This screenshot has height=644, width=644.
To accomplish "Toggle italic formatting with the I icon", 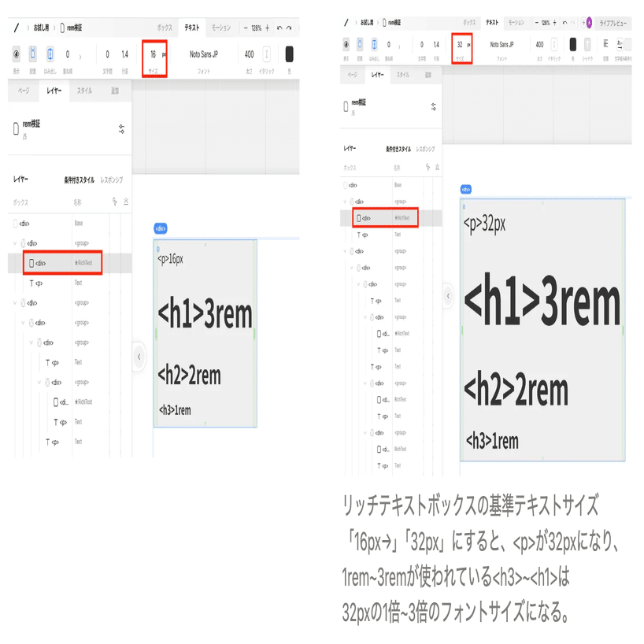I will 268,54.
